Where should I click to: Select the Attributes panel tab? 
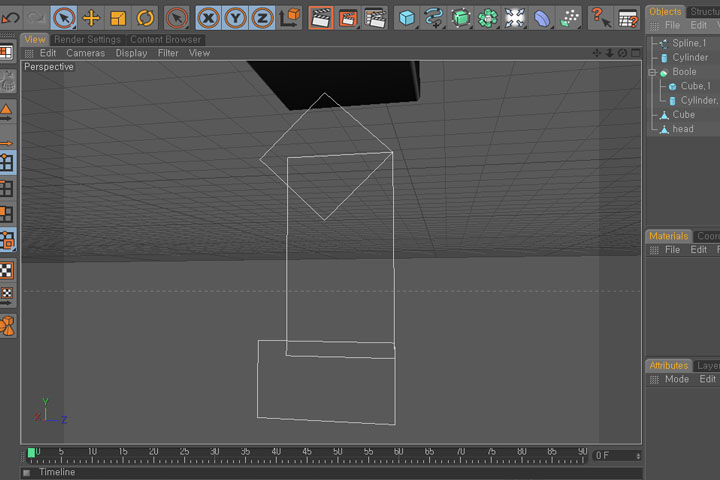pyautogui.click(x=669, y=366)
